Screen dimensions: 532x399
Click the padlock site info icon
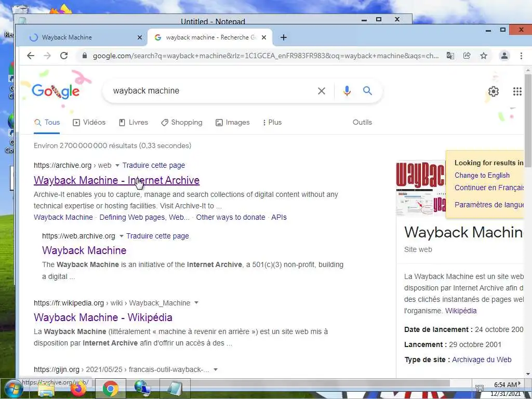(x=85, y=56)
